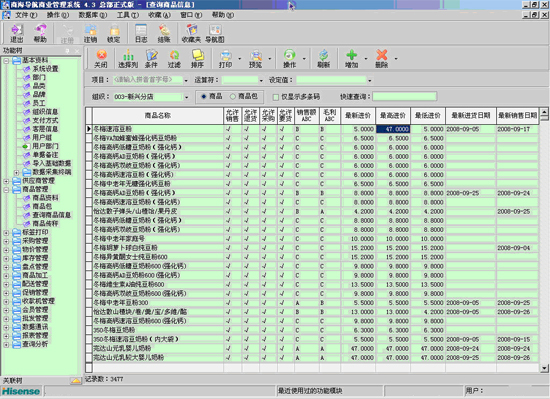Toggle 允许销售 checkmark for 350冬梅豆奶粉 row

[x=228, y=330]
